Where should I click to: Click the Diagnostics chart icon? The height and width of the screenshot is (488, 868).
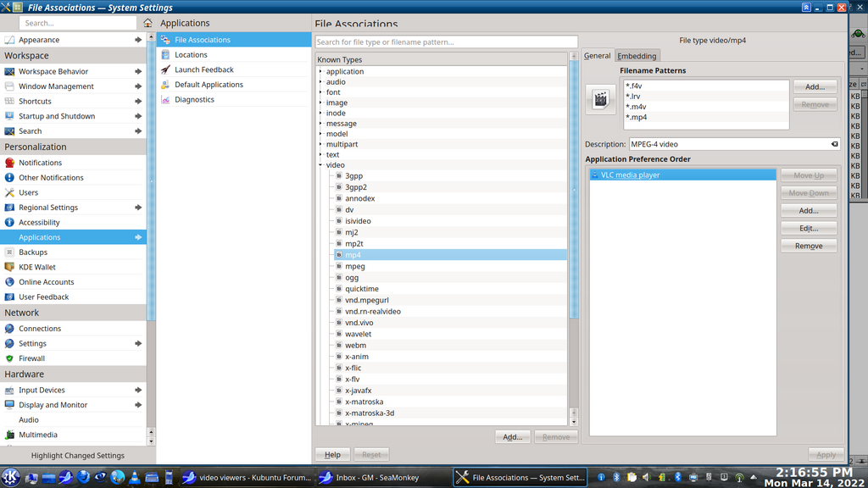(165, 100)
